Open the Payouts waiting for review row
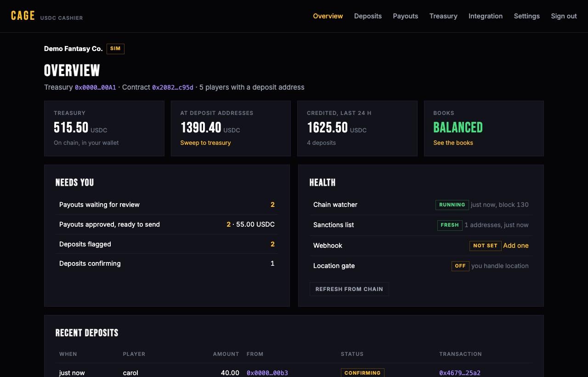This screenshot has height=377, width=588. (x=167, y=205)
